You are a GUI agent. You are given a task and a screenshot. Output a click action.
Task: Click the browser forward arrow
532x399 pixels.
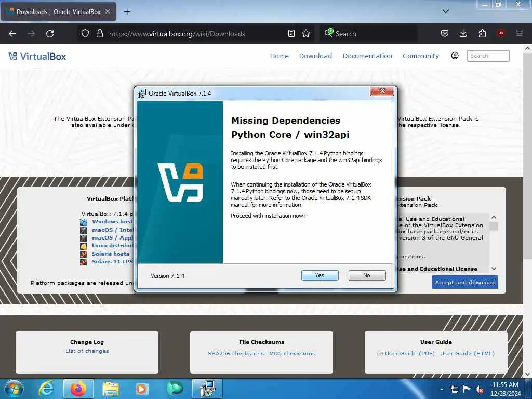[31, 34]
